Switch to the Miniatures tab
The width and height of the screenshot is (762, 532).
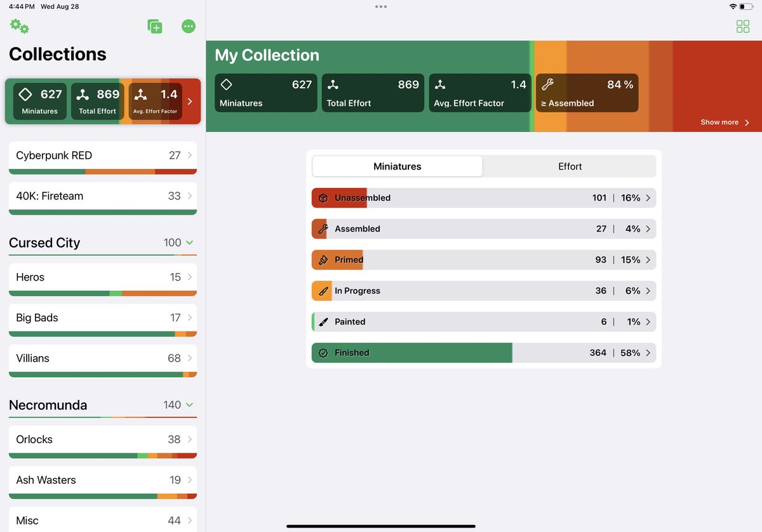398,166
